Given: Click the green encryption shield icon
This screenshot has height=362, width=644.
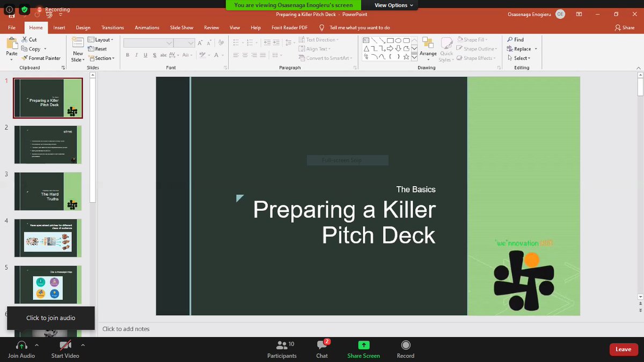Looking at the screenshot, I should point(24,9).
